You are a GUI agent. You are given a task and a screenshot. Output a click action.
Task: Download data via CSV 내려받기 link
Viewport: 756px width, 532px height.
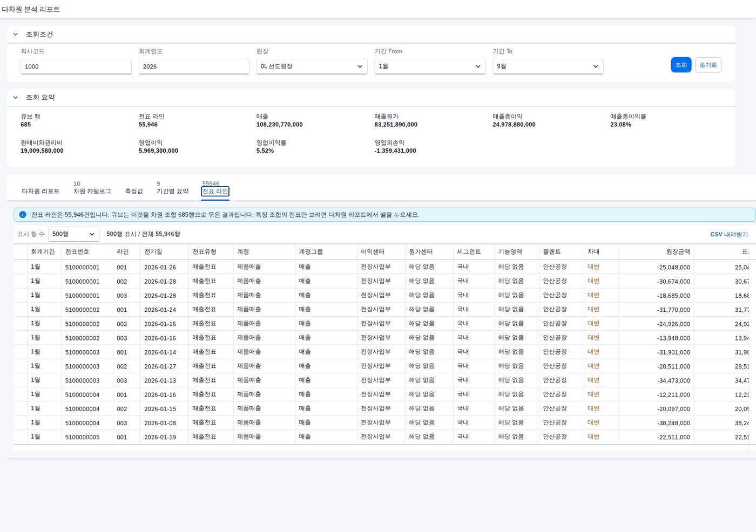pos(729,234)
